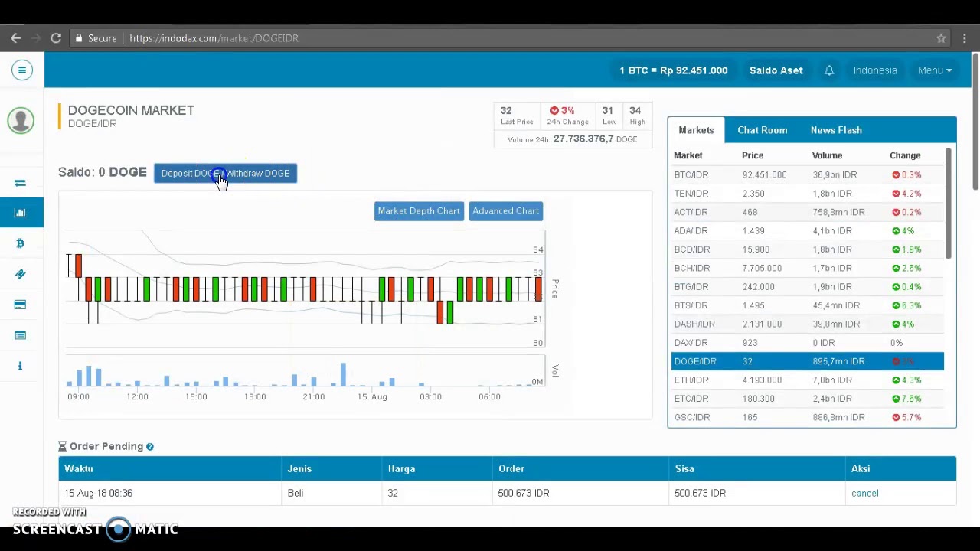
Task: Open the user profile avatar
Action: tap(21, 121)
